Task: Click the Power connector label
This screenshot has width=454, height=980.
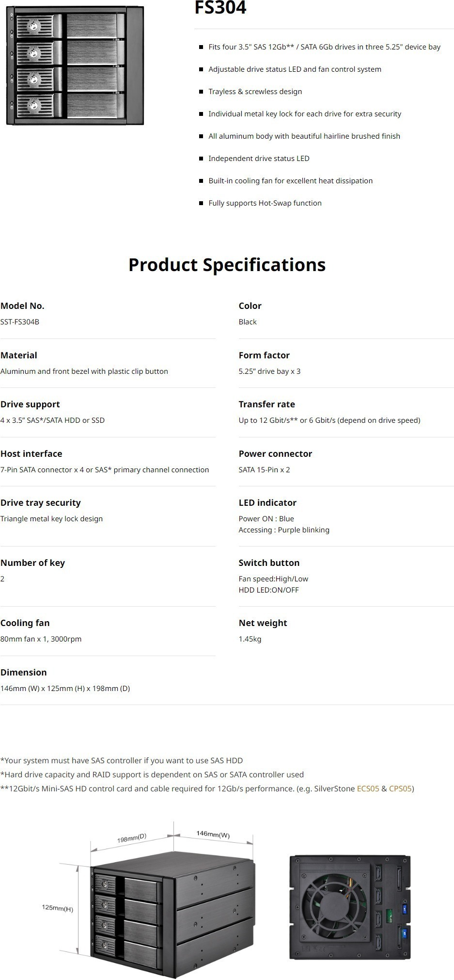Action: [275, 454]
